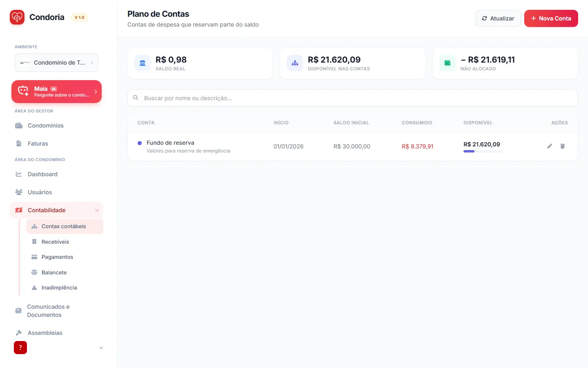Go to Recebíveis
The image size is (588, 368).
(65, 242)
